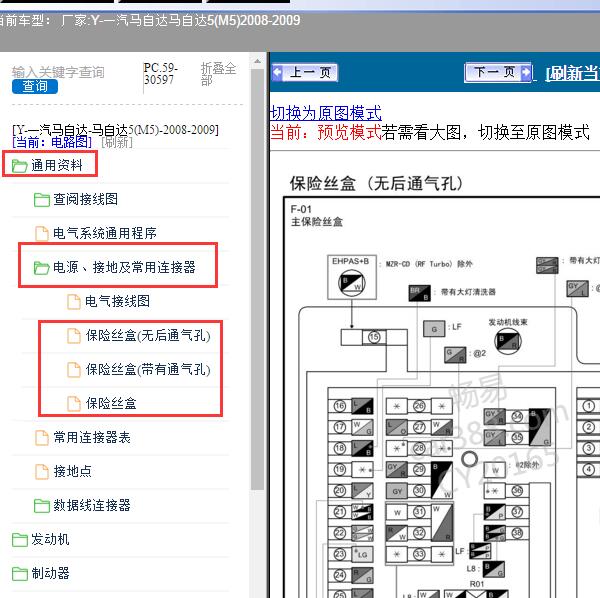This screenshot has width=600, height=598.
Task: Click the 查询 search button
Action: (35, 86)
